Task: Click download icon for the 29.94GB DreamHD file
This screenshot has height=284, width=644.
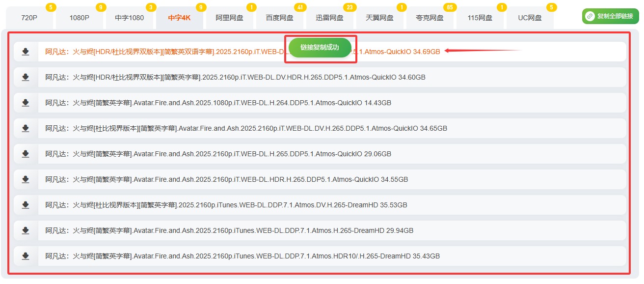Action: (x=26, y=230)
